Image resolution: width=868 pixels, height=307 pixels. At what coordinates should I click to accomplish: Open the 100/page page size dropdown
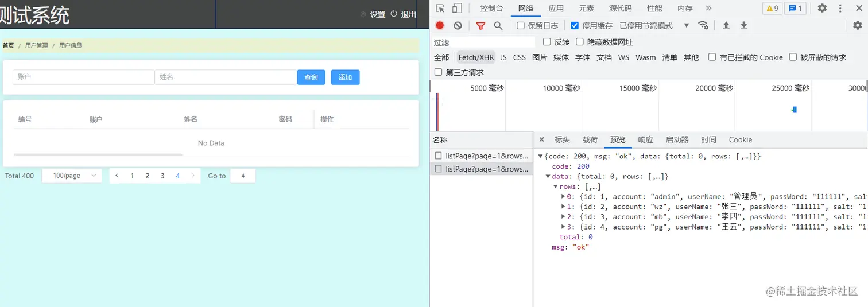pyautogui.click(x=72, y=176)
